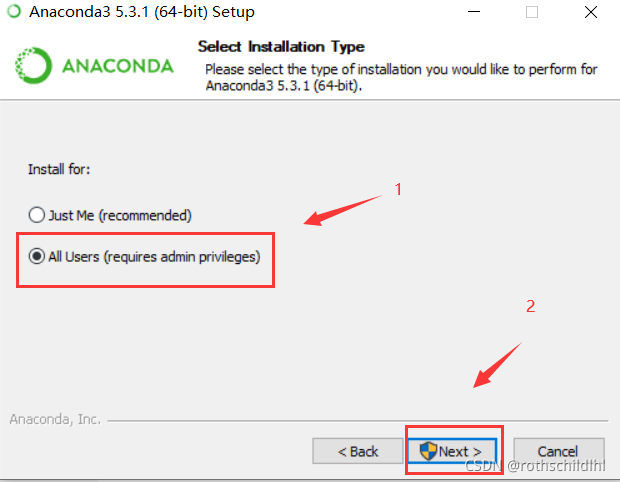Click the green Anaconda ring logo
Viewport: 620px width, 482px height.
[33, 65]
